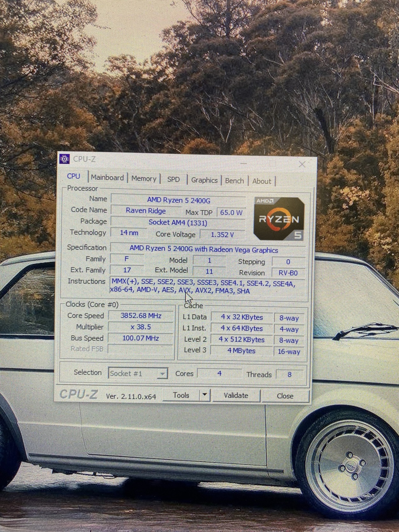Click the Ext. Family value 17
The image size is (399, 532).
[x=127, y=270]
